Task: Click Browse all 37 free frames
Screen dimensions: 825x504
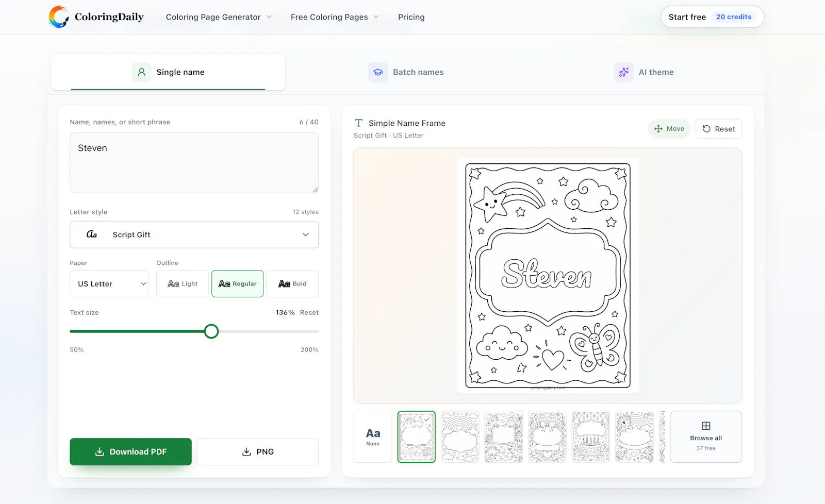Action: point(706,437)
